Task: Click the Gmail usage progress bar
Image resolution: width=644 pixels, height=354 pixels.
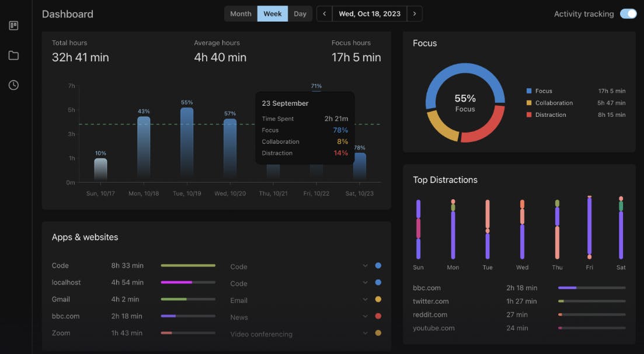Action: [188, 299]
